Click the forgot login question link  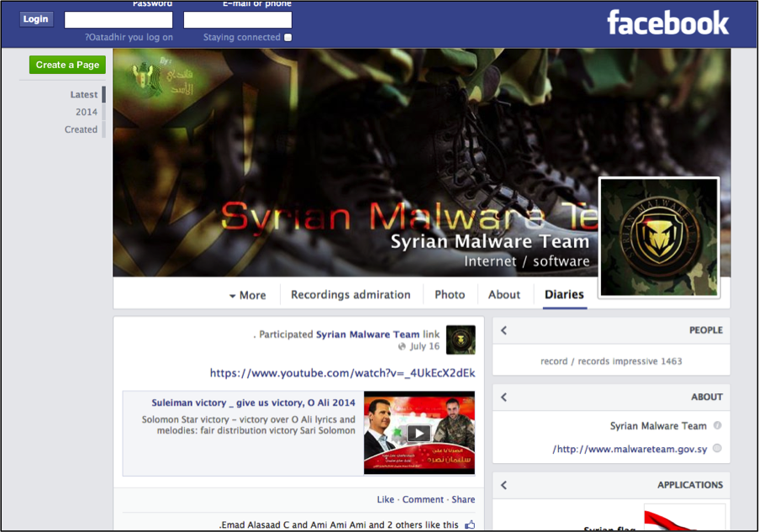tap(129, 37)
